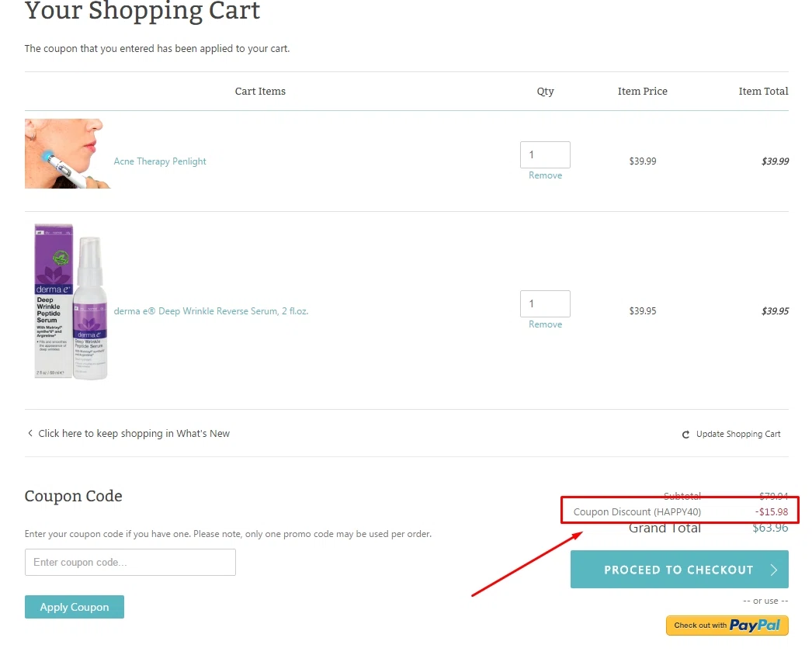Click the Grand Total amount
The height and width of the screenshot is (662, 812).
770,528
